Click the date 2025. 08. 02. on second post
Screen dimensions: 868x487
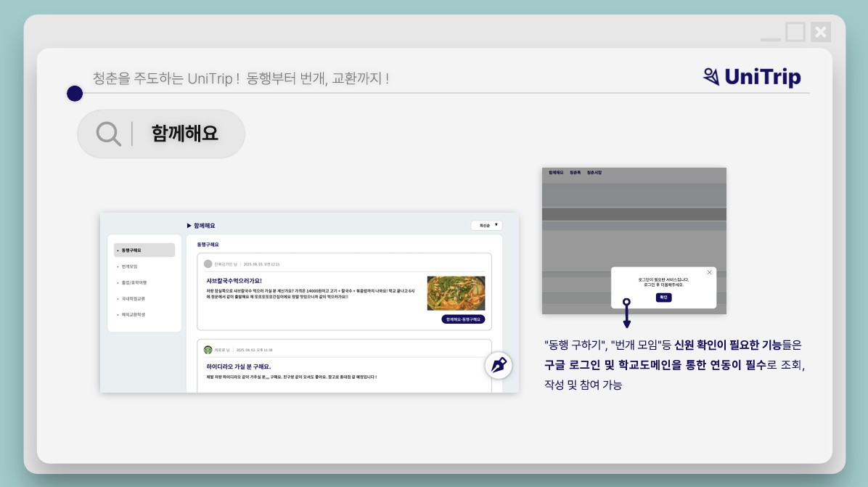click(x=254, y=350)
